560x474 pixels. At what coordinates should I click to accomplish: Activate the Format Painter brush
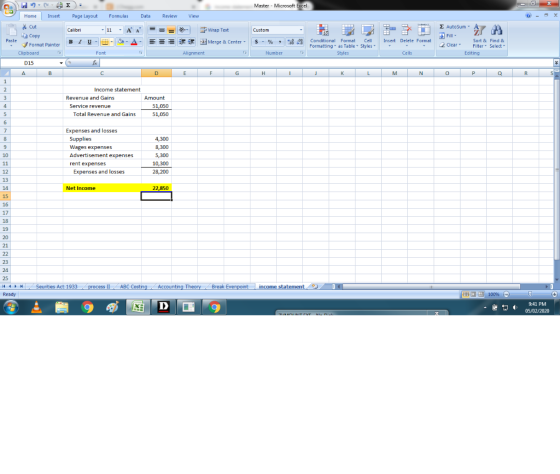click(x=25, y=45)
